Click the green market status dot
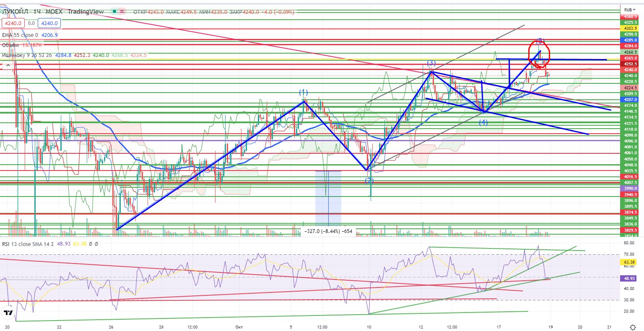 coord(114,12)
